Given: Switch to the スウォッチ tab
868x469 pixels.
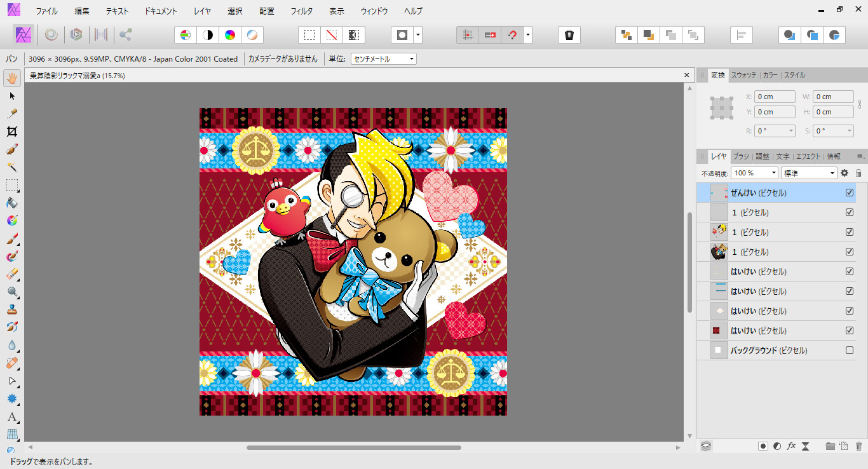Looking at the screenshot, I should coord(743,75).
